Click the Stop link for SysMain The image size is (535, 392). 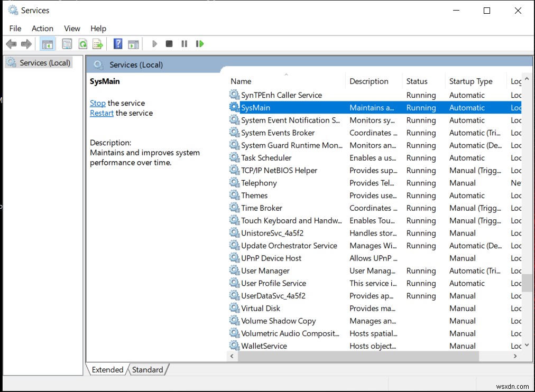tap(97, 103)
